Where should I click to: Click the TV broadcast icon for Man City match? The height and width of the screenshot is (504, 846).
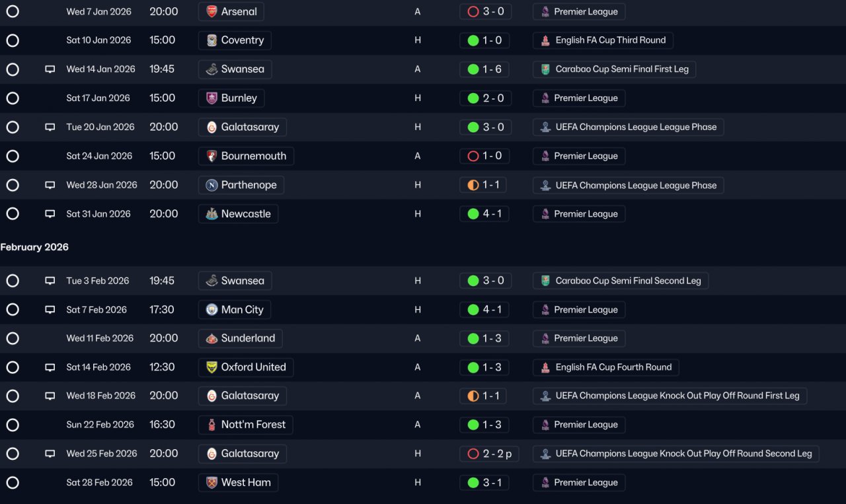pos(50,310)
